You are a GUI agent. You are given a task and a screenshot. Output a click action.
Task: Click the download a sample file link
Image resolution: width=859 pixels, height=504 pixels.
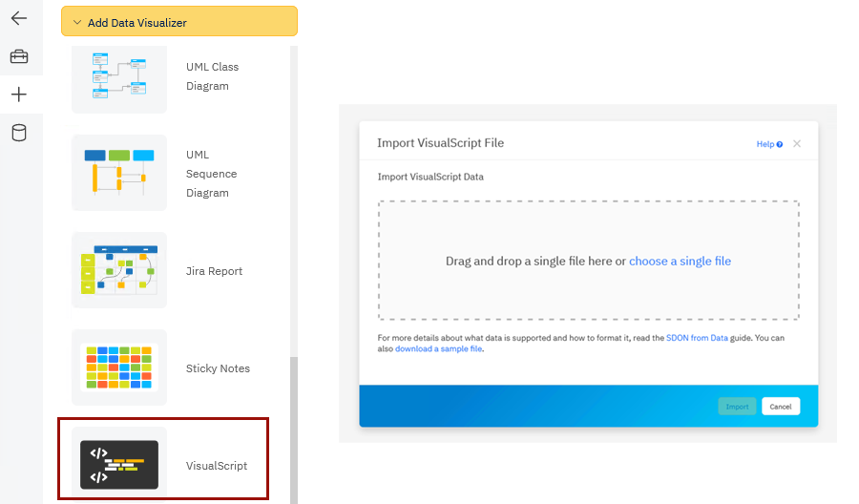click(439, 349)
